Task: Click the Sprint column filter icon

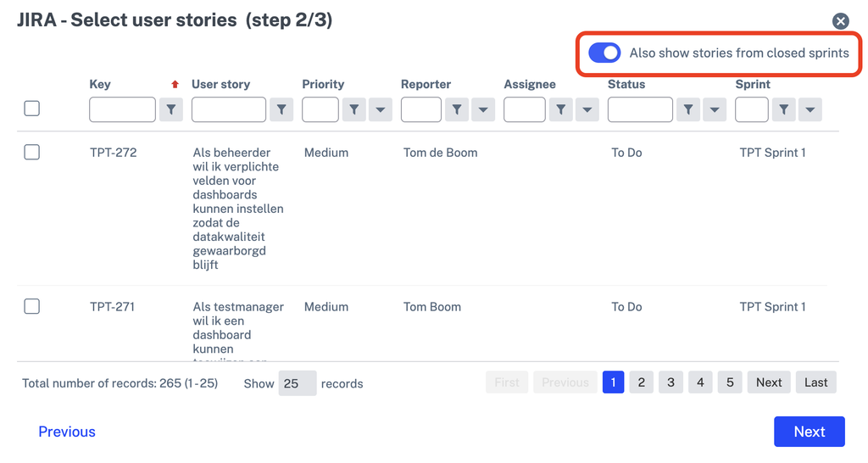Action: point(783,109)
